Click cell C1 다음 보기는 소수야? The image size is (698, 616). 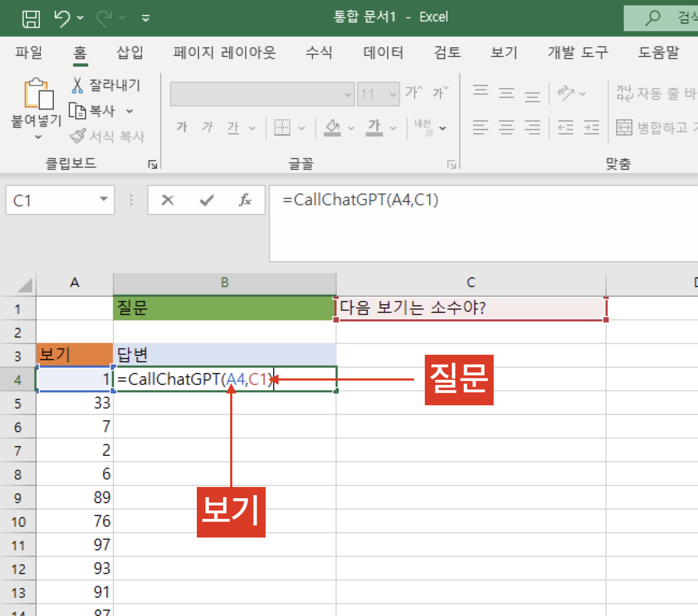click(x=471, y=308)
